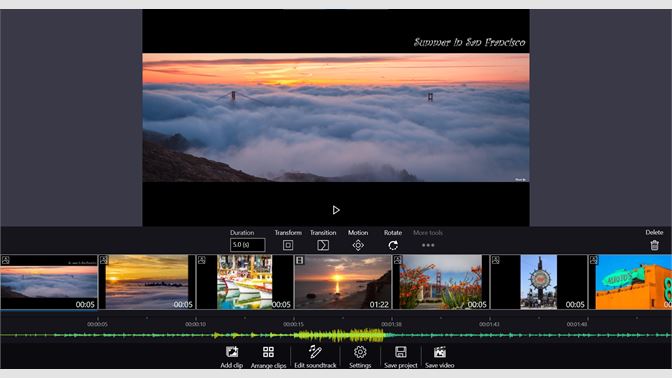
Task: Click the video type icon on sunset clip
Action: click(300, 260)
